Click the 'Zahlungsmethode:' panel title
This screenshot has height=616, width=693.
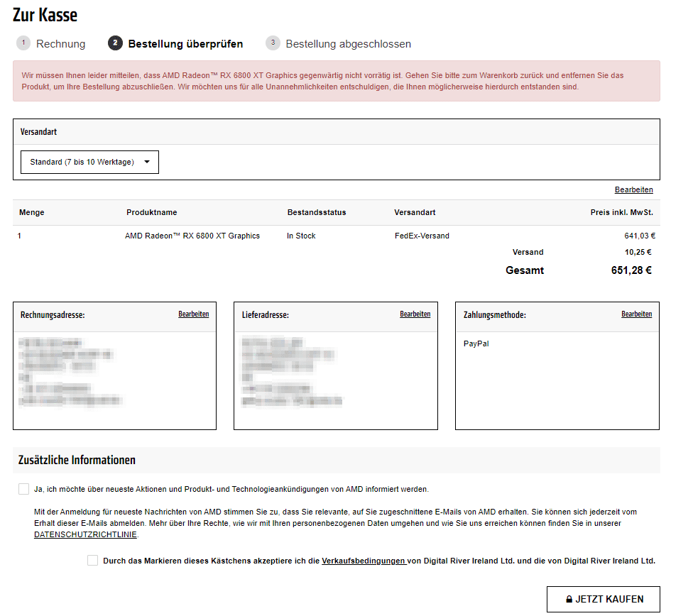495,315
